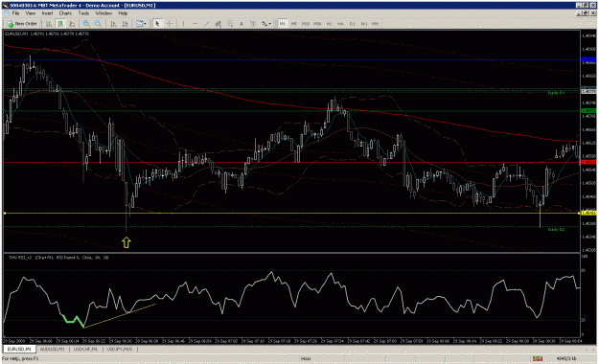Select the standard cursor tool

point(157,24)
